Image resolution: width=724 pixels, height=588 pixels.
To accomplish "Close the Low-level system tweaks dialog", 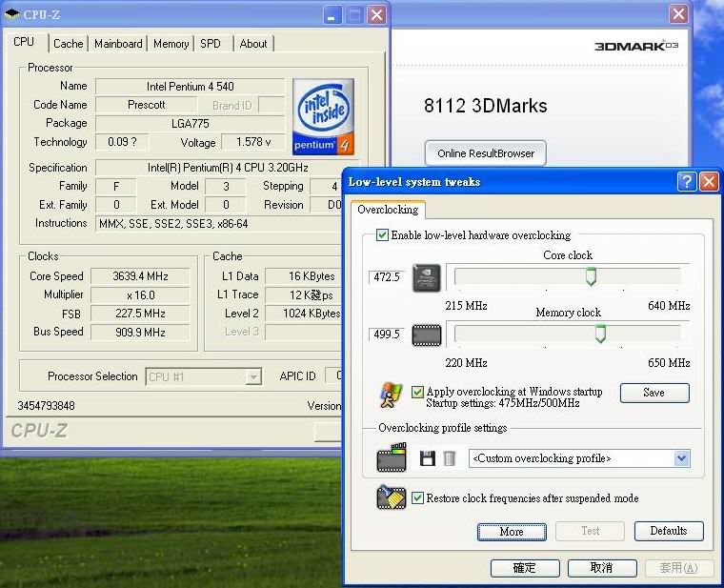I will click(x=709, y=181).
